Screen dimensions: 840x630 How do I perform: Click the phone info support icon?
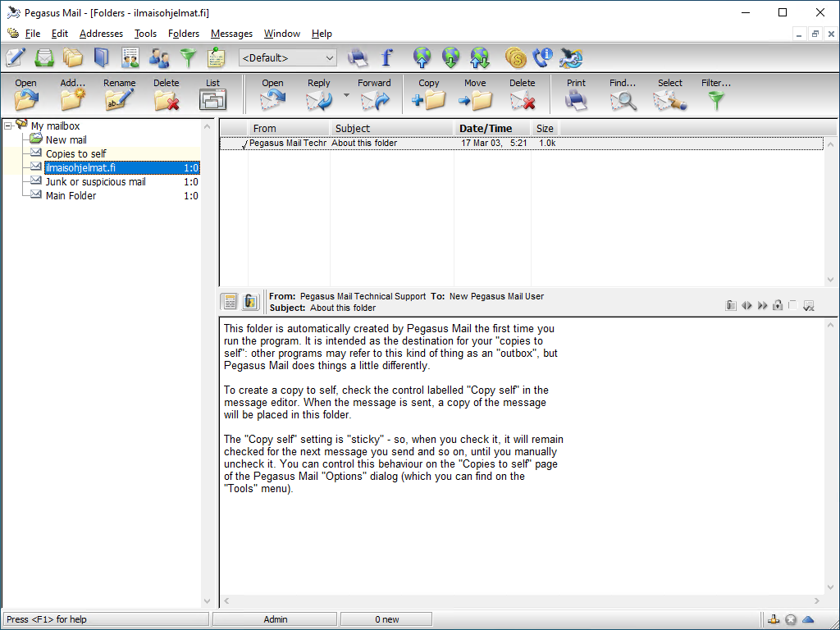click(x=543, y=57)
